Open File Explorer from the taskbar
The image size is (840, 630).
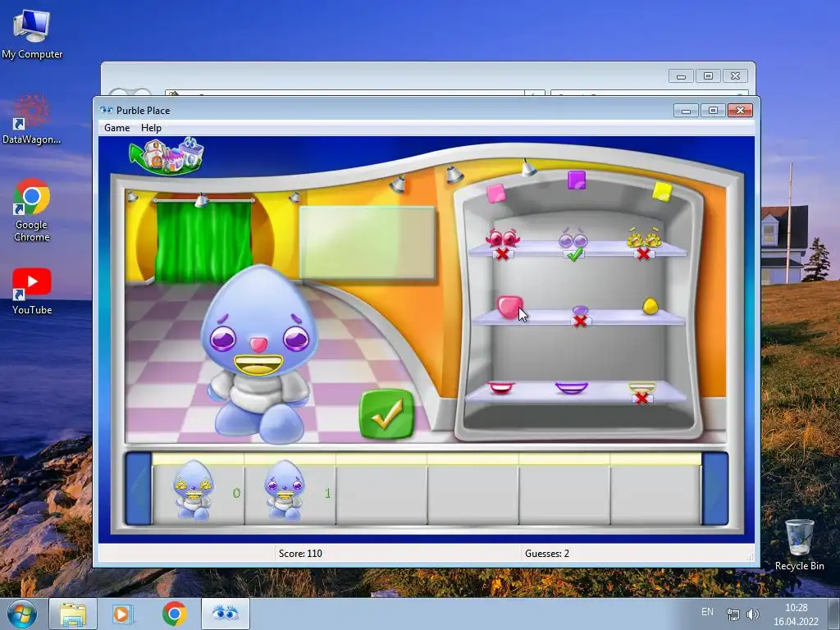[x=73, y=614]
